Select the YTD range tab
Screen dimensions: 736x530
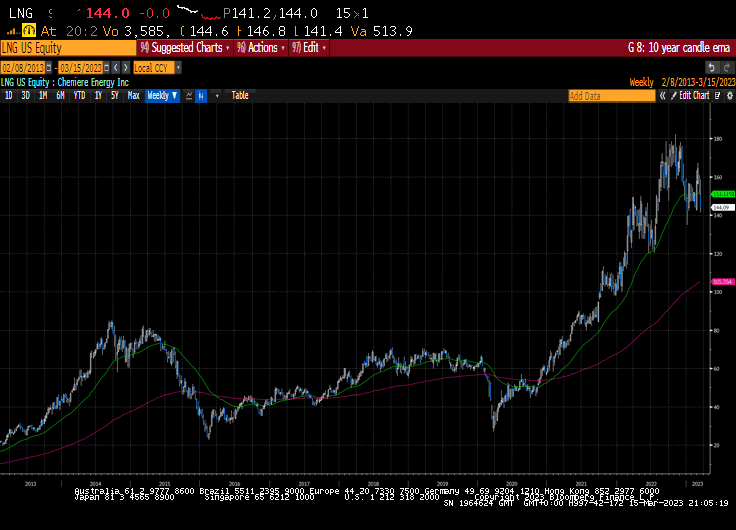click(x=79, y=96)
